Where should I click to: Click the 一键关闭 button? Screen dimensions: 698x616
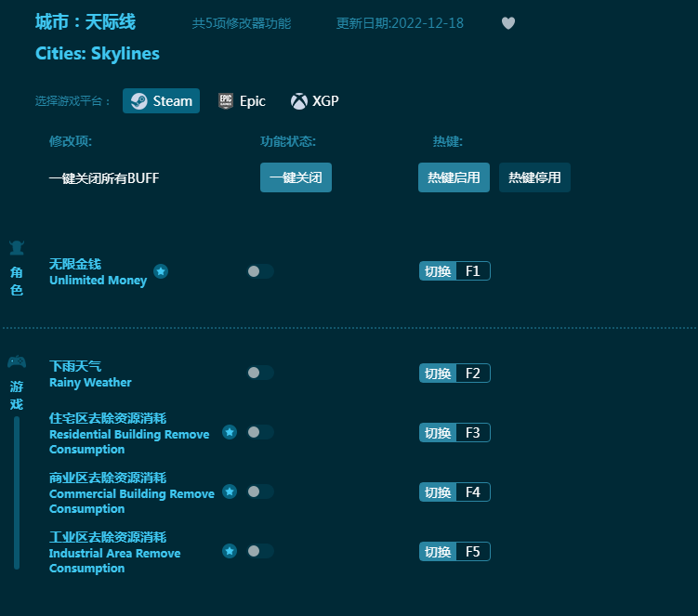click(x=296, y=177)
